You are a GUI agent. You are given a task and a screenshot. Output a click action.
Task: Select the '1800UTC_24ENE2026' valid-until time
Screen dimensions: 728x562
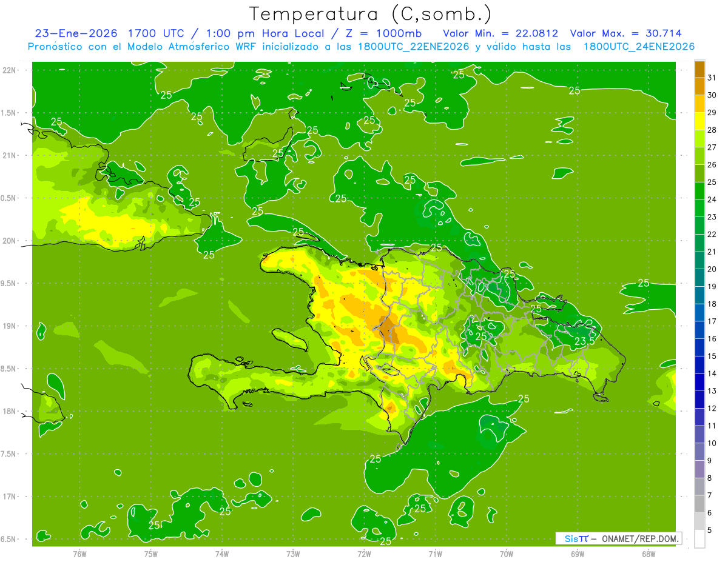pos(639,47)
